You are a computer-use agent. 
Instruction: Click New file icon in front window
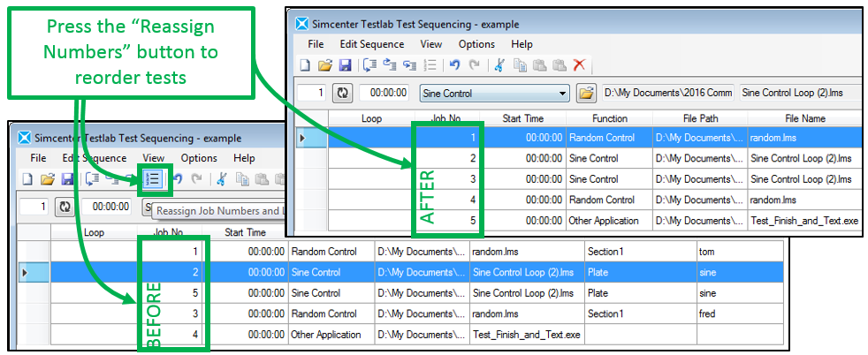pos(305,66)
